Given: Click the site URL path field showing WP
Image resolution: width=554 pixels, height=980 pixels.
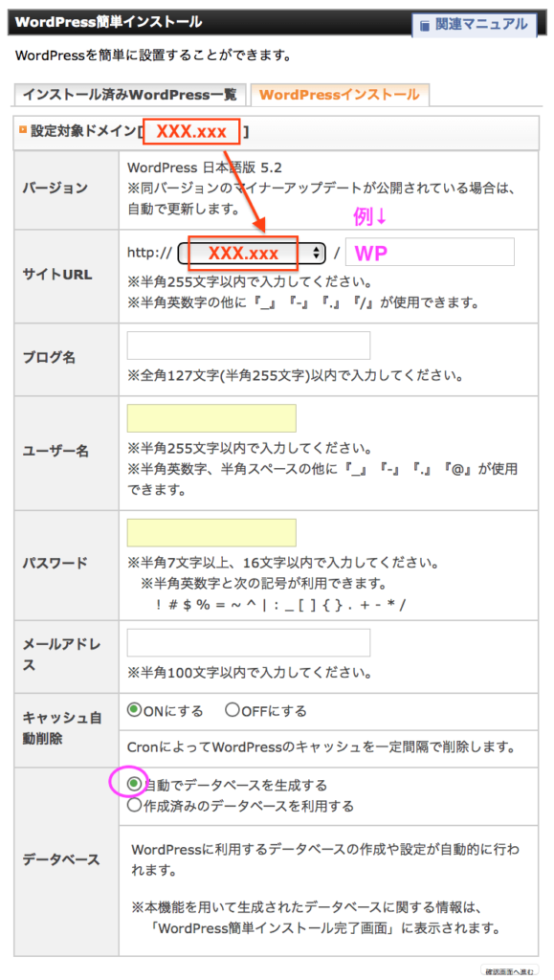Looking at the screenshot, I should (x=430, y=252).
